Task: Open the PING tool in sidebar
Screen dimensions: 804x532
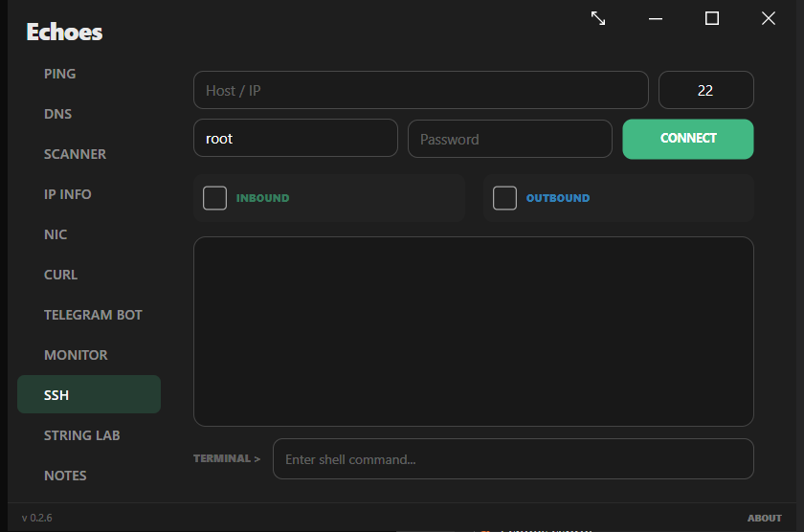Action: (x=59, y=74)
